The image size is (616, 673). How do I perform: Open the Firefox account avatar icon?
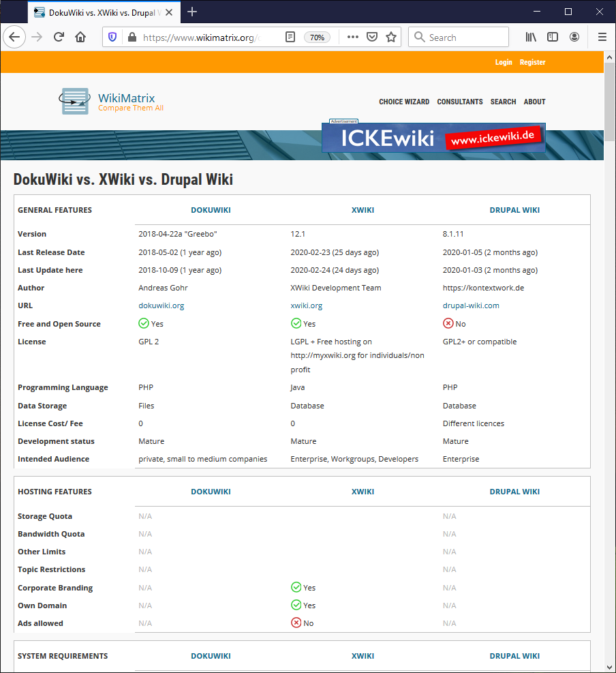tap(574, 37)
